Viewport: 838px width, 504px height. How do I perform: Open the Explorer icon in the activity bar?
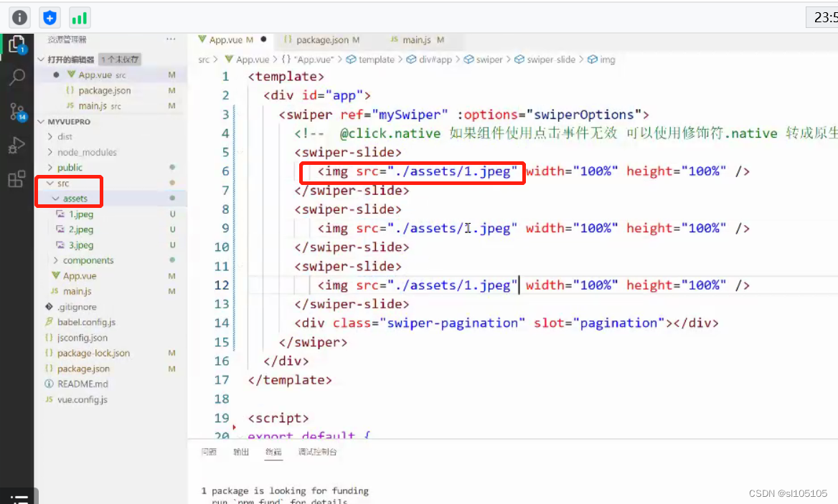pos(16,44)
